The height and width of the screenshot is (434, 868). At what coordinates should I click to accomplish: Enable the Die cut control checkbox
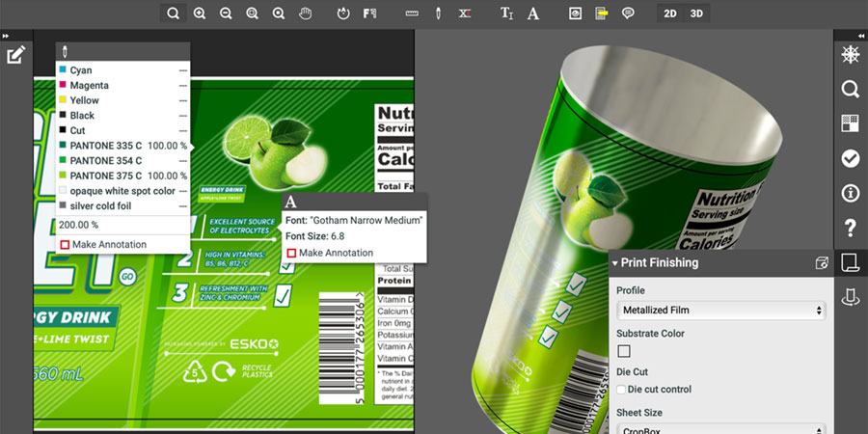(621, 390)
